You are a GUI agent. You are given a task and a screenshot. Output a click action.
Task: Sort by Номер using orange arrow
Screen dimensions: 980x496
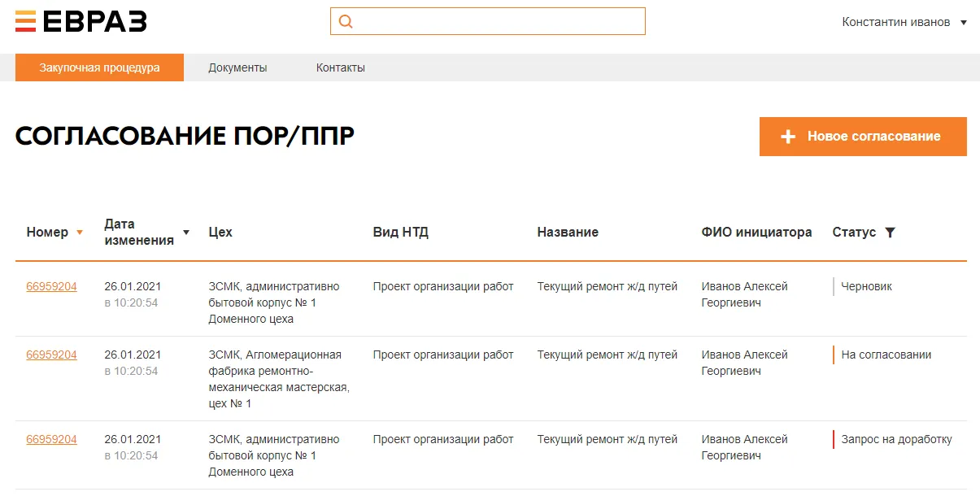80,233
